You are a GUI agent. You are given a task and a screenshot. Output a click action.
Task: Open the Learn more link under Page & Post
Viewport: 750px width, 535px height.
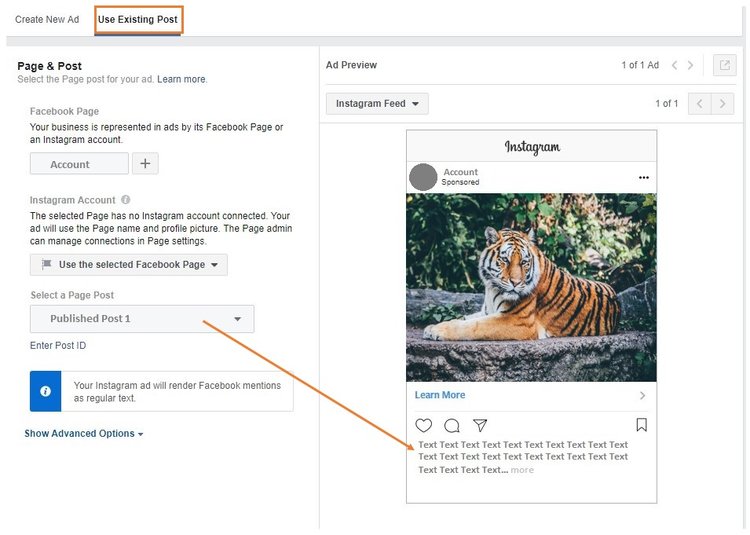tap(182, 79)
